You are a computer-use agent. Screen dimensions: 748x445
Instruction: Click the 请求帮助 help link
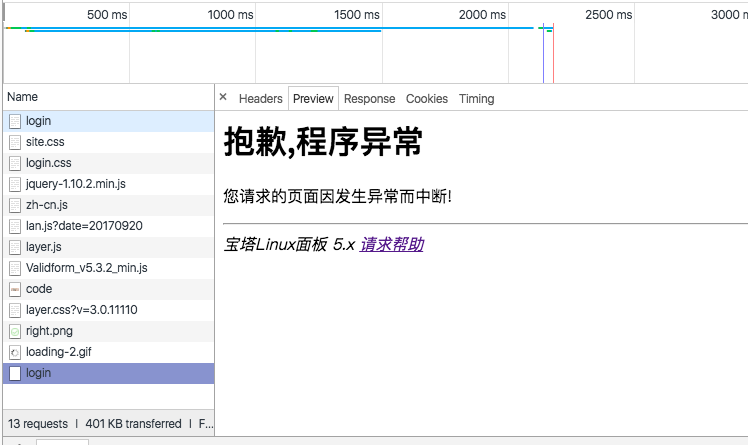click(392, 244)
